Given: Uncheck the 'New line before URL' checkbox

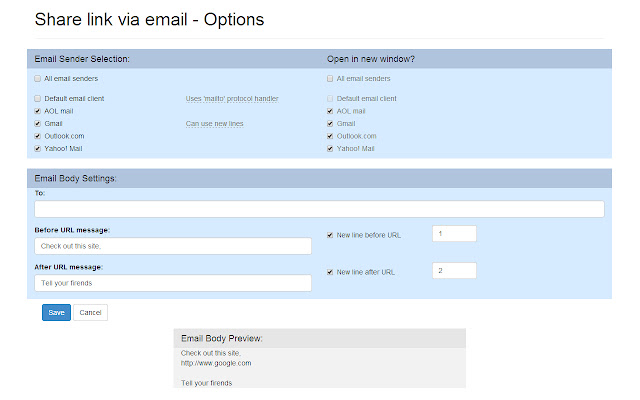Looking at the screenshot, I should (x=331, y=235).
